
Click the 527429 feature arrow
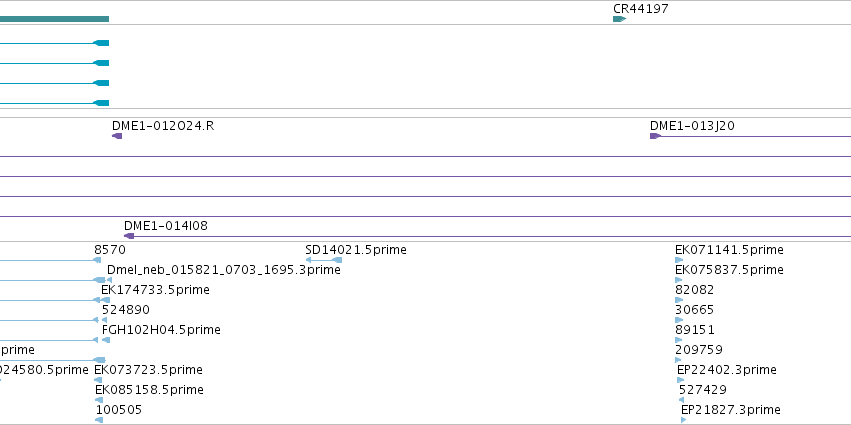[682, 400]
